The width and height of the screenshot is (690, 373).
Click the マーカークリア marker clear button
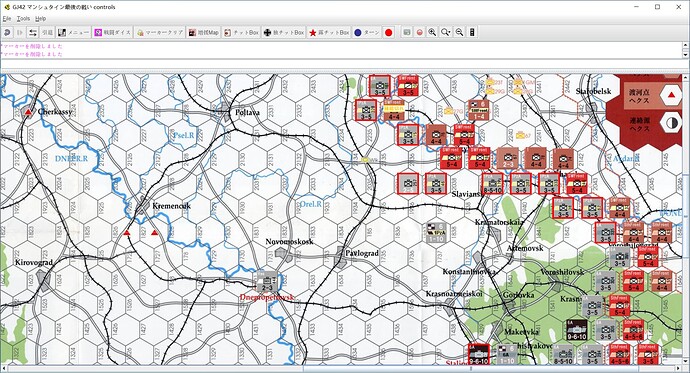[x=160, y=33]
